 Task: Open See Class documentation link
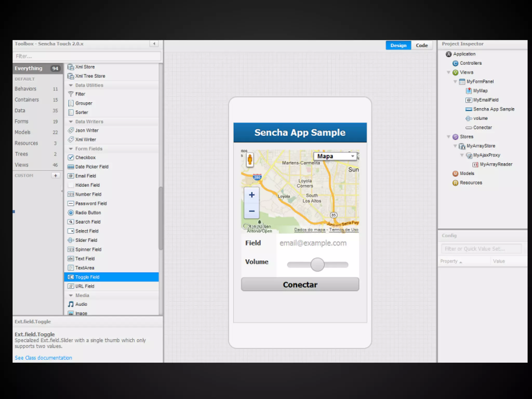(x=43, y=358)
